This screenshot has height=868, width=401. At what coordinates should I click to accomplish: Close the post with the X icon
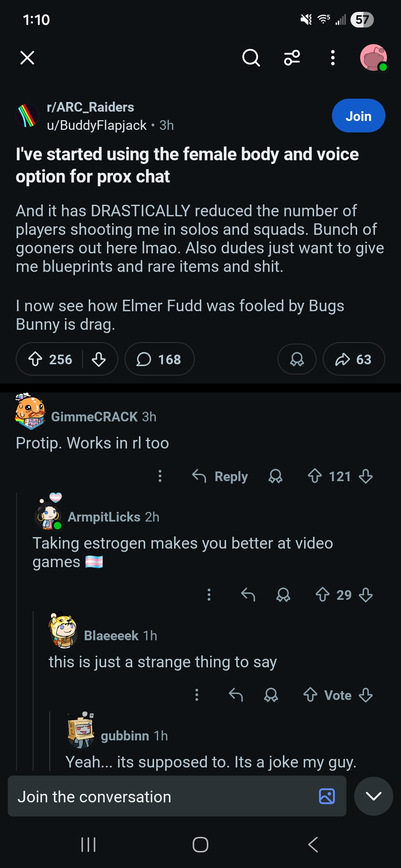tap(27, 58)
